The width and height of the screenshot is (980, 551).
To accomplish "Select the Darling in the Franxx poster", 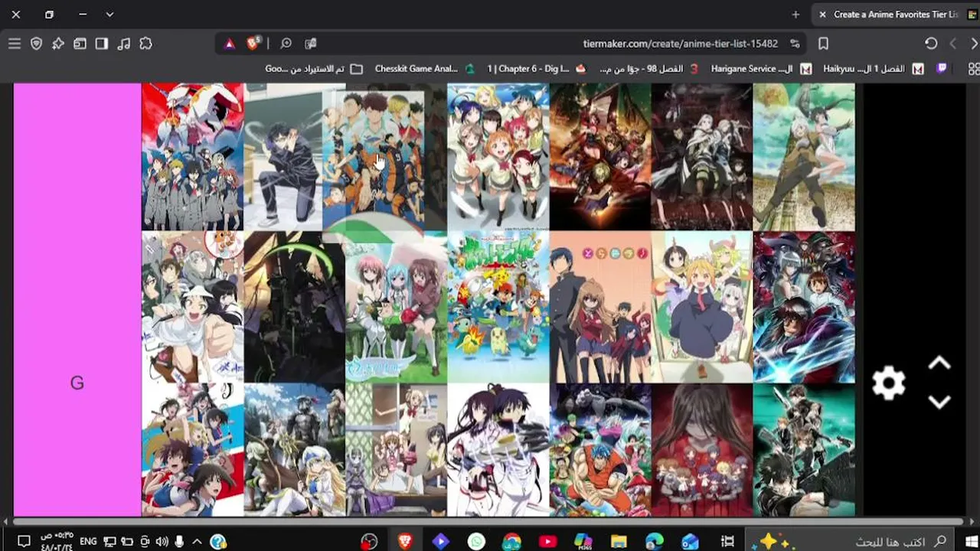I will tap(193, 157).
